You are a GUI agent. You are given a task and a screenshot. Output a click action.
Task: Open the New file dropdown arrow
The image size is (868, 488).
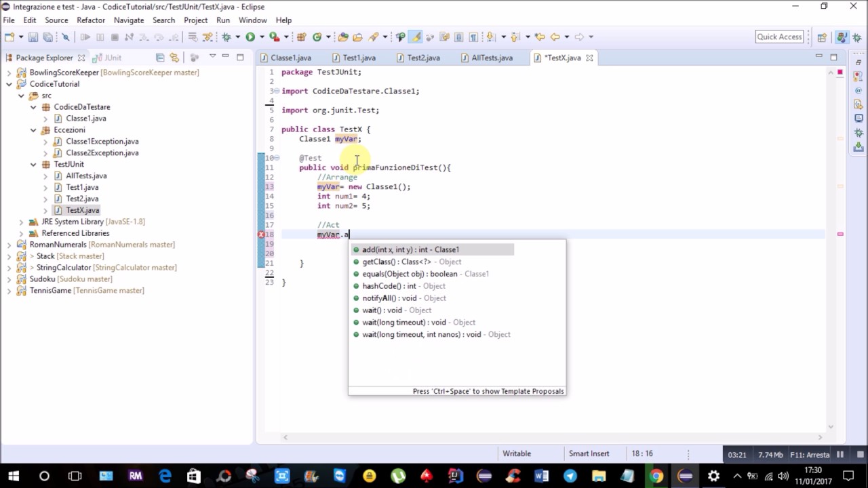(x=21, y=37)
